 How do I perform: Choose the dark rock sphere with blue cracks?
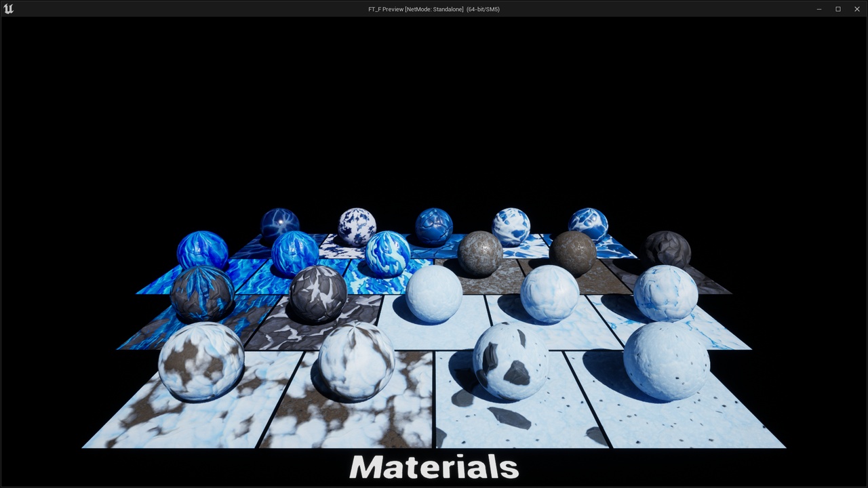tap(202, 294)
